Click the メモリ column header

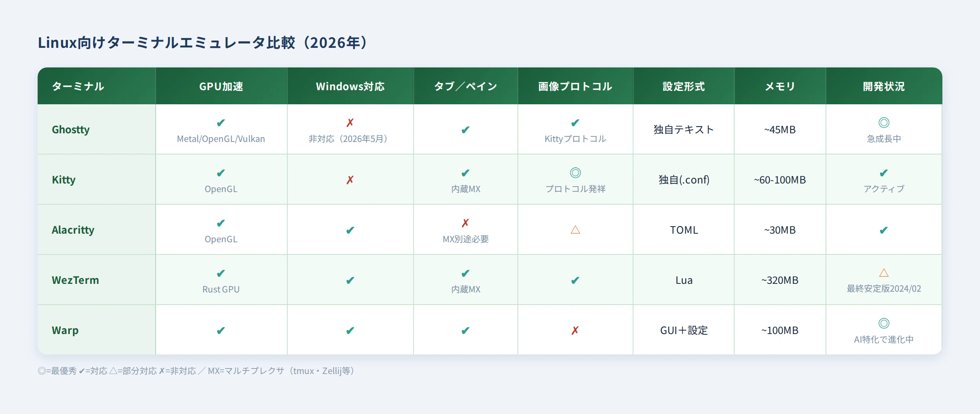780,86
